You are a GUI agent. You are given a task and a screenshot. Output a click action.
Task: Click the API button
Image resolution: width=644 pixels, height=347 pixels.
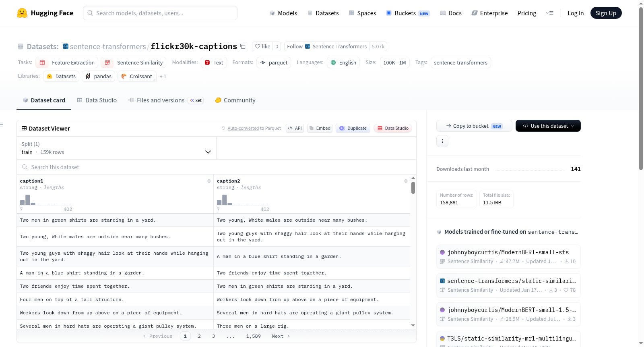[x=295, y=128]
